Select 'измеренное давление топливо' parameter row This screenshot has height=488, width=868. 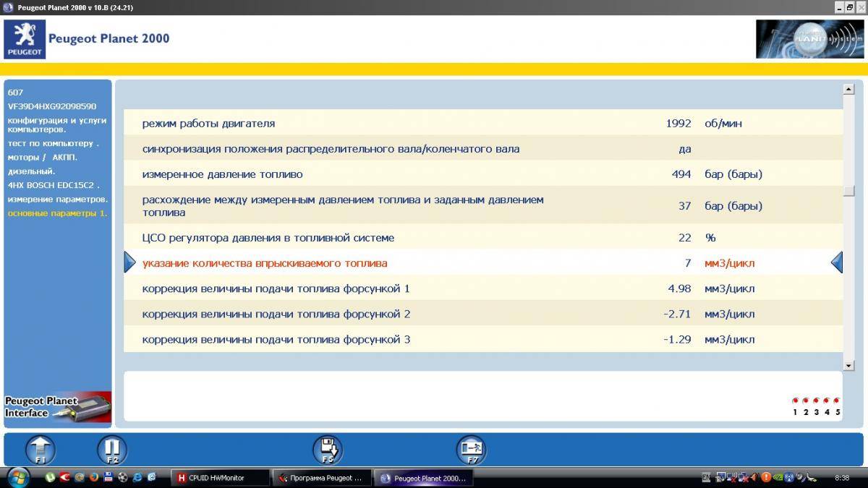pos(222,174)
